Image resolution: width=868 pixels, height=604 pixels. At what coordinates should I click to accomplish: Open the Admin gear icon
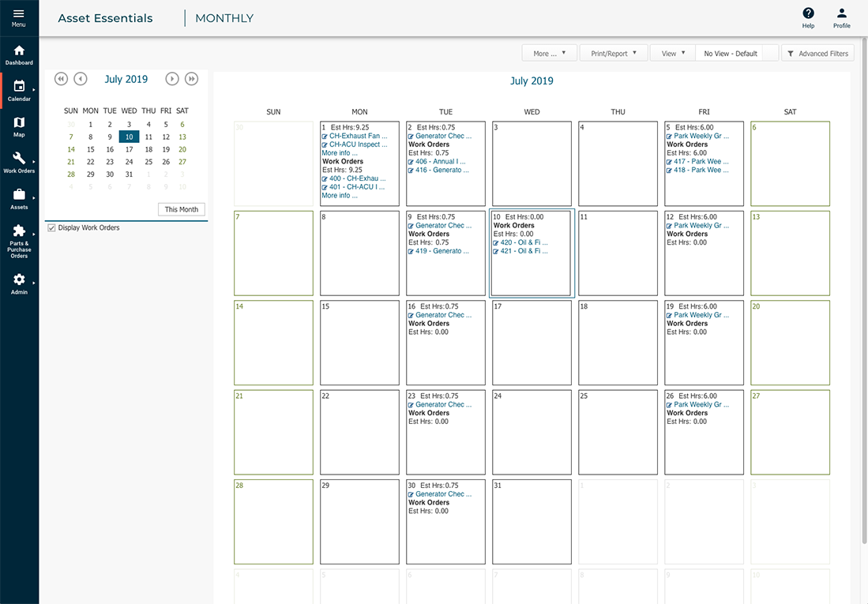click(x=19, y=279)
